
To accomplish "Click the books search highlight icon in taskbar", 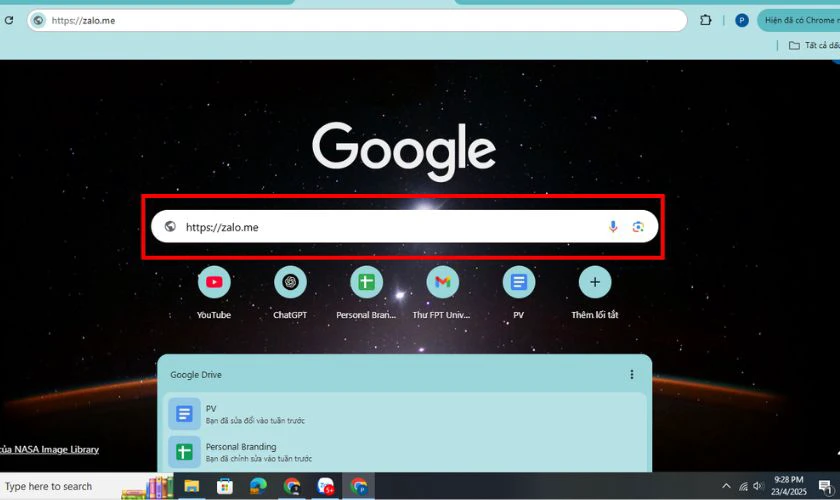I will (x=148, y=487).
